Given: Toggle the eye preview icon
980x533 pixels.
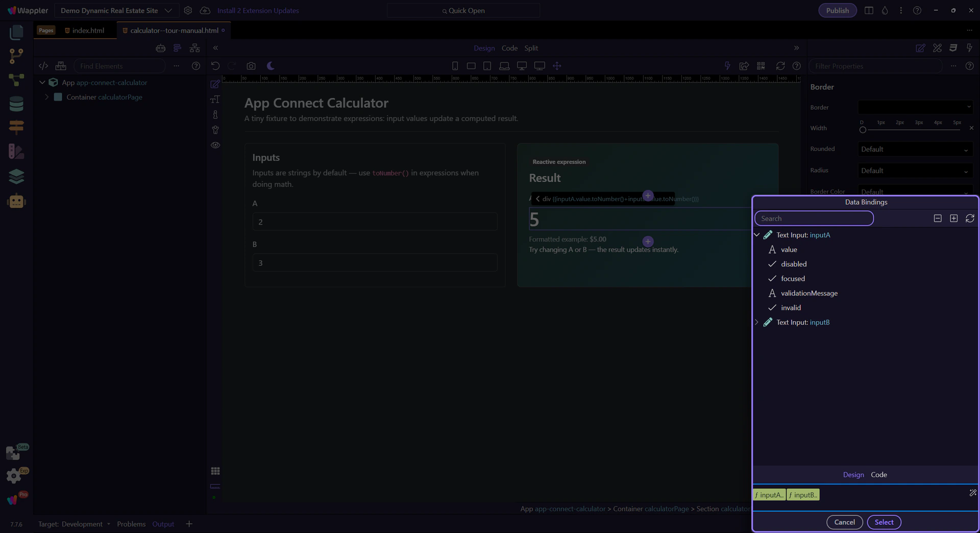Looking at the screenshot, I should 215,145.
